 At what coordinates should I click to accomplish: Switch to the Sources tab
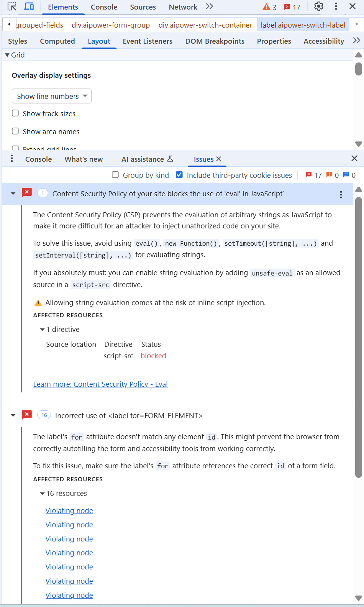(143, 7)
